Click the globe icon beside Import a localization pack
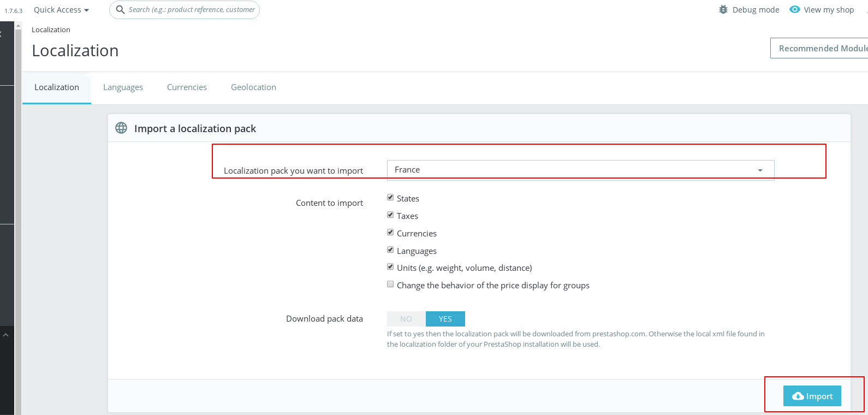Screen dimensions: 868x415 (121, 128)
